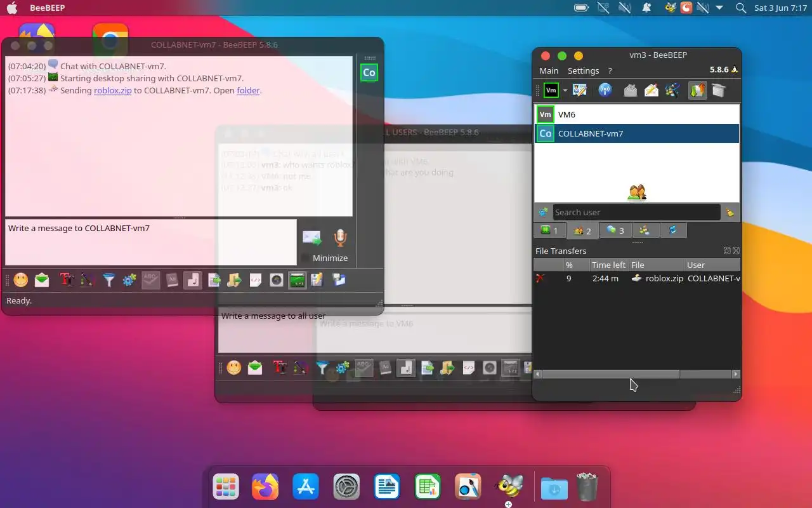Switch to chats tab 3
This screenshot has width=812, height=508.
(615, 231)
